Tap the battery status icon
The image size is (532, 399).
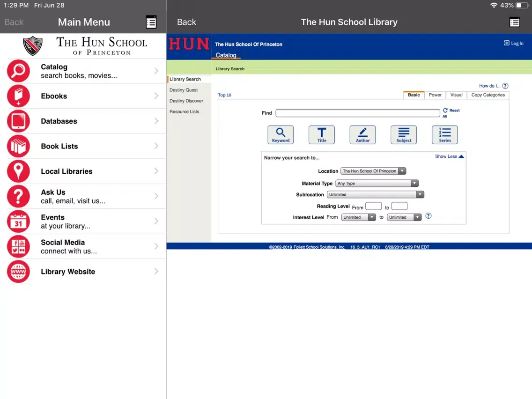522,6
